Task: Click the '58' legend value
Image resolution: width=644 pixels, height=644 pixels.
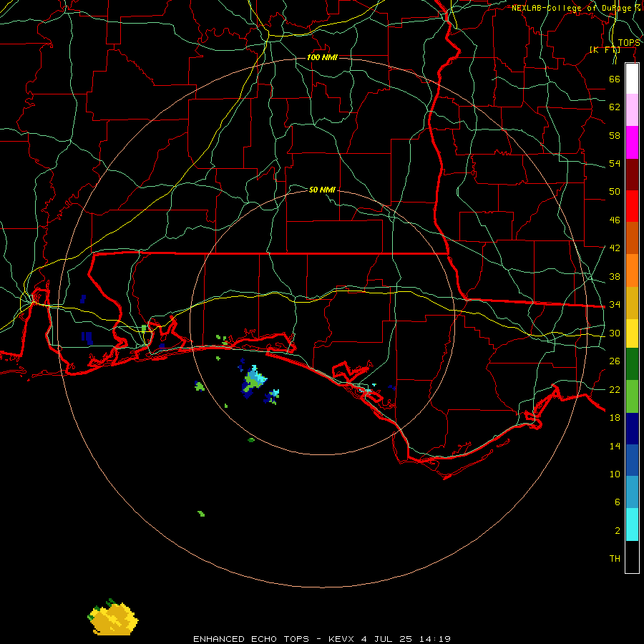Action: coord(615,135)
